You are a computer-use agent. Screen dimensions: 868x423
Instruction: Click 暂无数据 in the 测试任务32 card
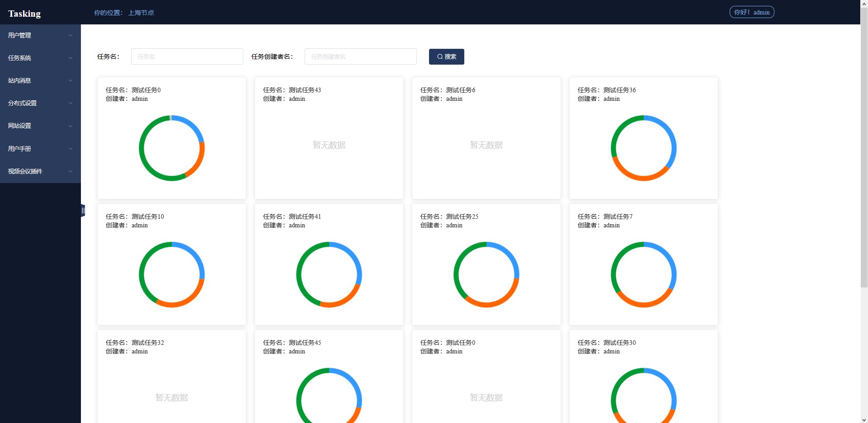(x=172, y=398)
